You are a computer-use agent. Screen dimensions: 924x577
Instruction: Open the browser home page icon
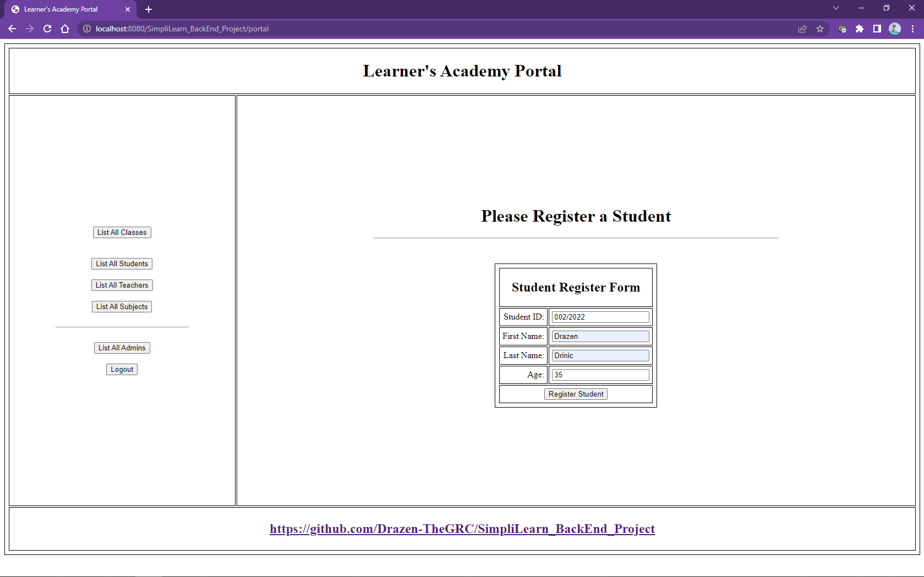click(65, 29)
